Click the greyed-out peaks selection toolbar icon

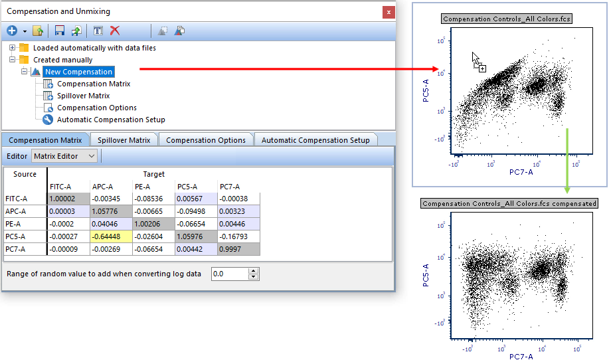coord(162,31)
